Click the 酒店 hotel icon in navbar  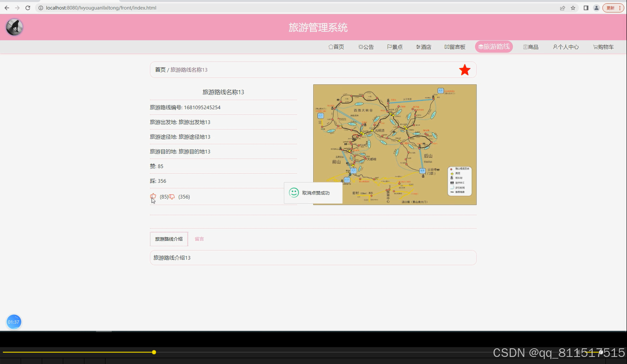tap(418, 47)
